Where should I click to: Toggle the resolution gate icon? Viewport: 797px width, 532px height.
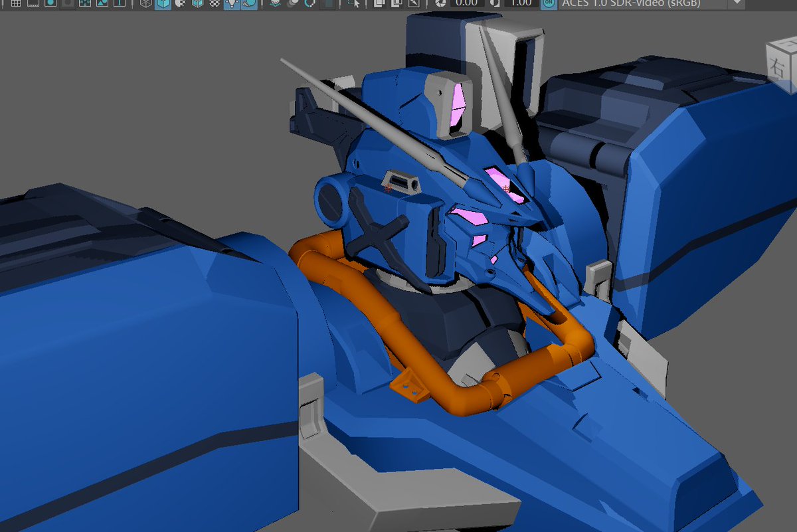pyautogui.click(x=50, y=3)
